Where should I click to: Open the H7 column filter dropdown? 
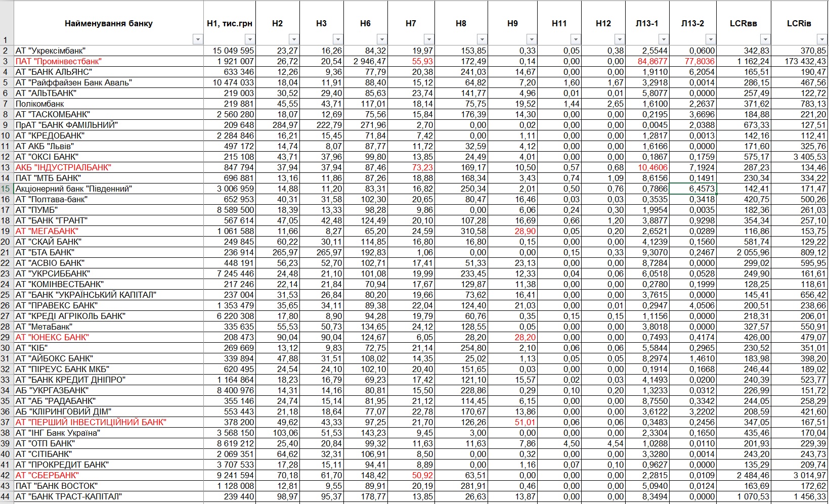(429, 39)
